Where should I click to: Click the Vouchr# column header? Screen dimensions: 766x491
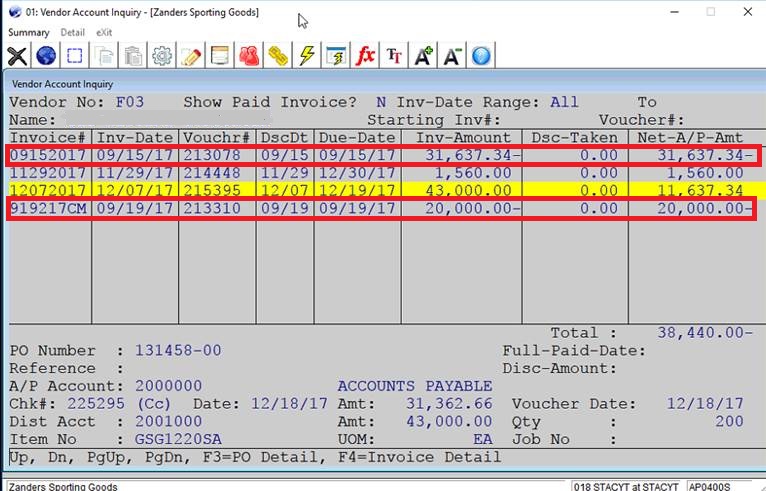click(x=217, y=138)
